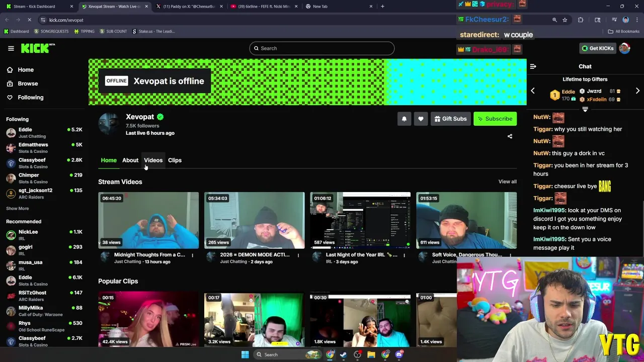Open Steam from the taskbar
This screenshot has width=644, height=362.
click(x=343, y=354)
